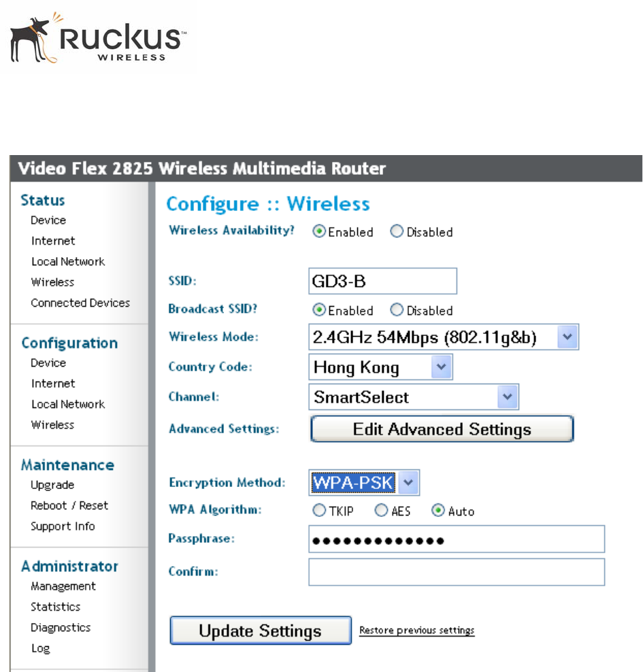Open Configuration Local Network page
This screenshot has height=672, width=643.
[68, 404]
